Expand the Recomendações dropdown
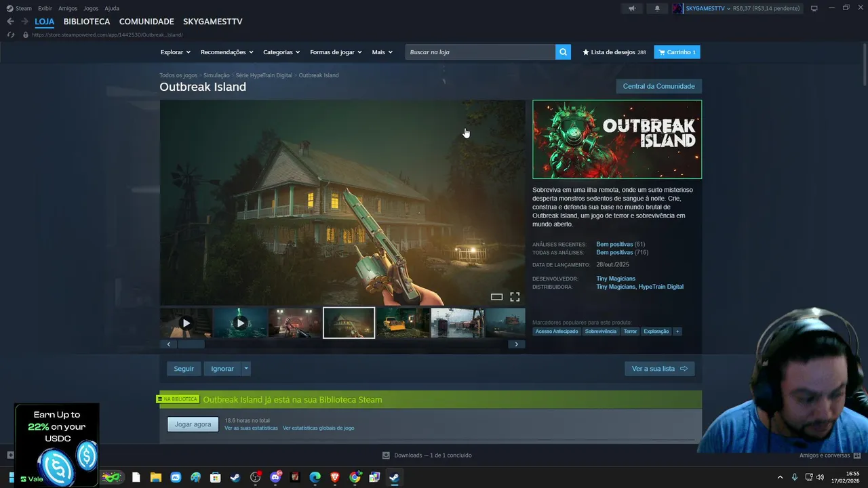 (x=227, y=52)
